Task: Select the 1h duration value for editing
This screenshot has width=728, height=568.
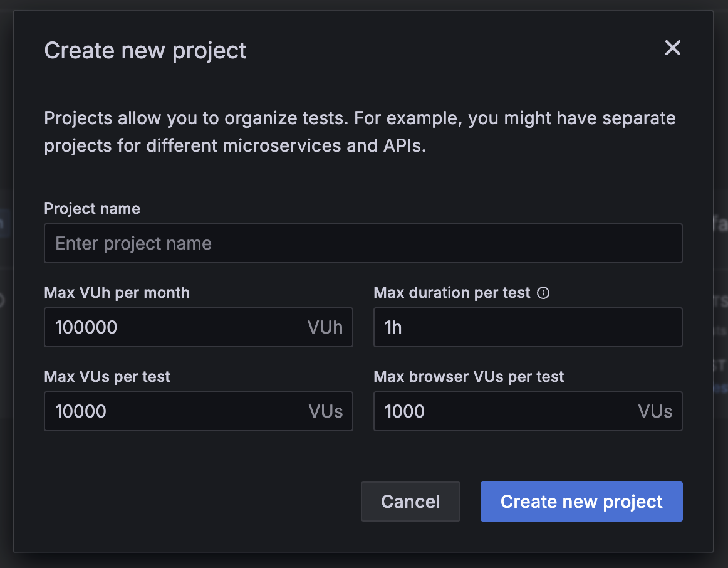Action: pyautogui.click(x=393, y=327)
